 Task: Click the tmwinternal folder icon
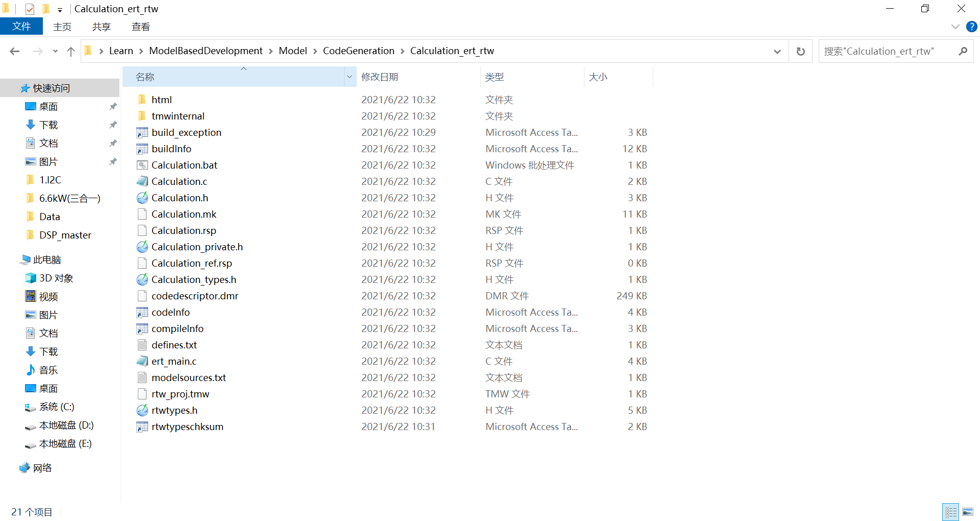(x=142, y=115)
